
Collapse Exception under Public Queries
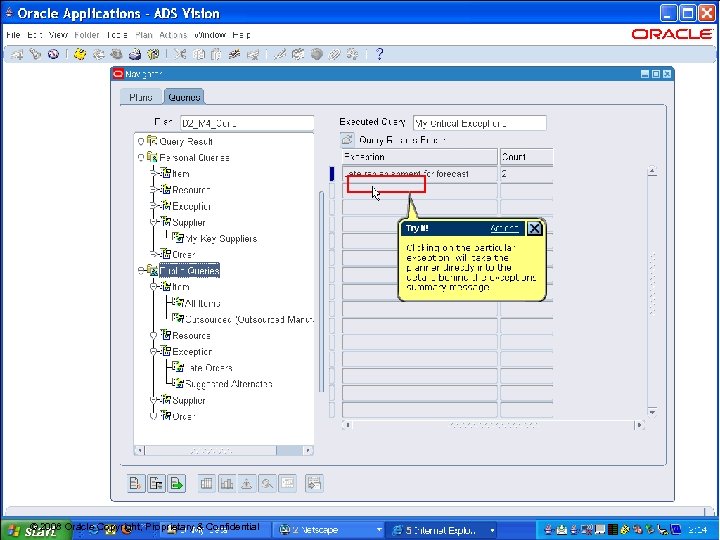[x=154, y=352]
